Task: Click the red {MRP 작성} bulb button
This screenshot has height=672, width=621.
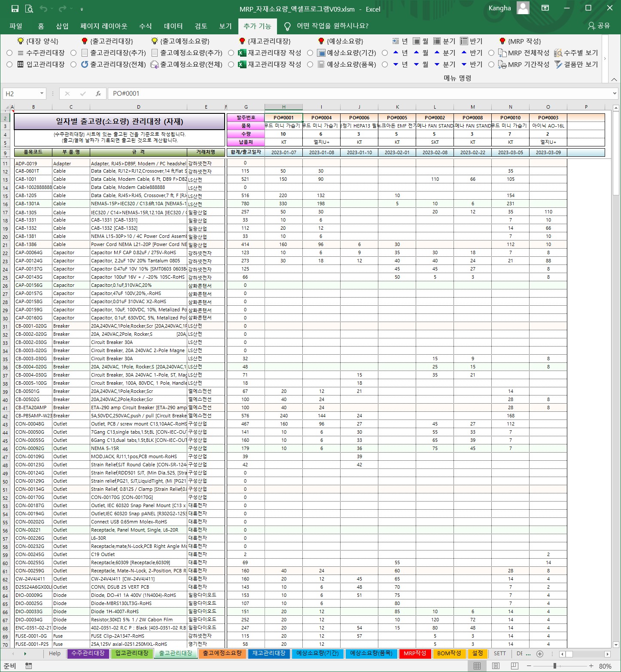Action: click(520, 41)
